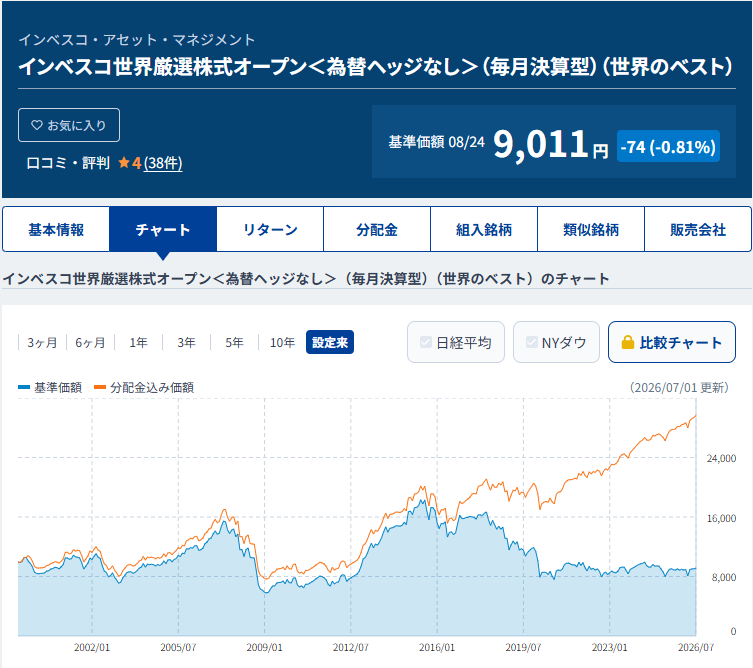Click the -74 (-0.81%) price change badge
Screen dimensions: 753x668
[668, 146]
